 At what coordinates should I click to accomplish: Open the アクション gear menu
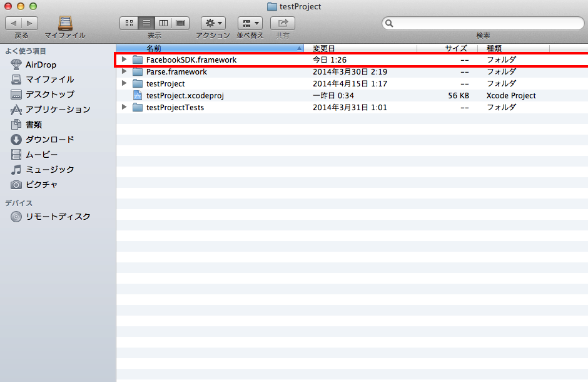point(213,23)
